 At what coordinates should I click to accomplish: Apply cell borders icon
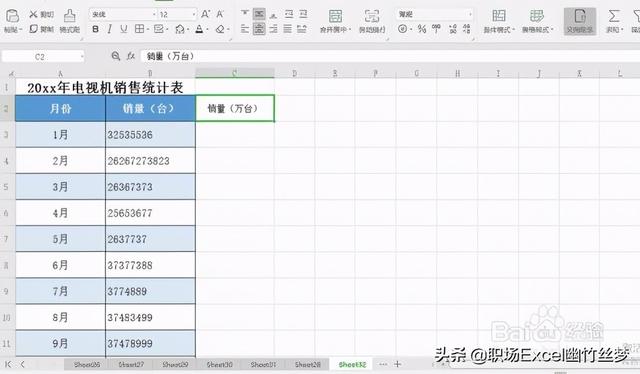click(139, 29)
